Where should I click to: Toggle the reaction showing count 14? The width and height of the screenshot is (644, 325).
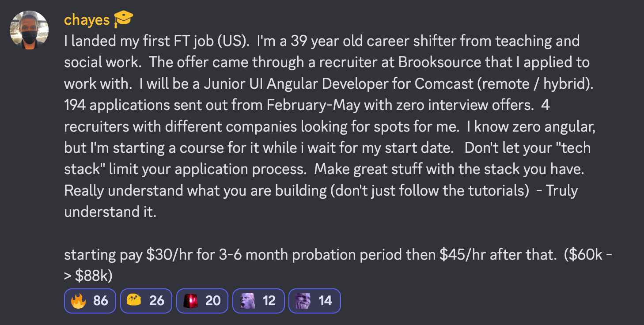(314, 301)
